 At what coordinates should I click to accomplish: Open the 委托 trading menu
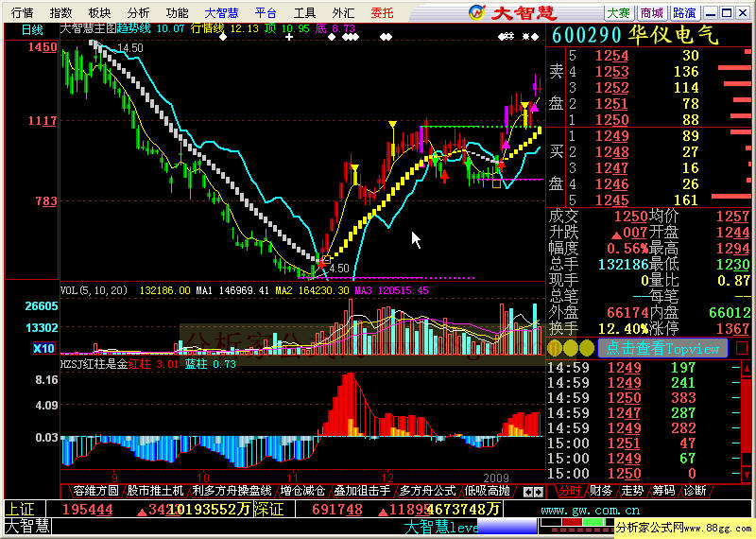[x=383, y=12]
